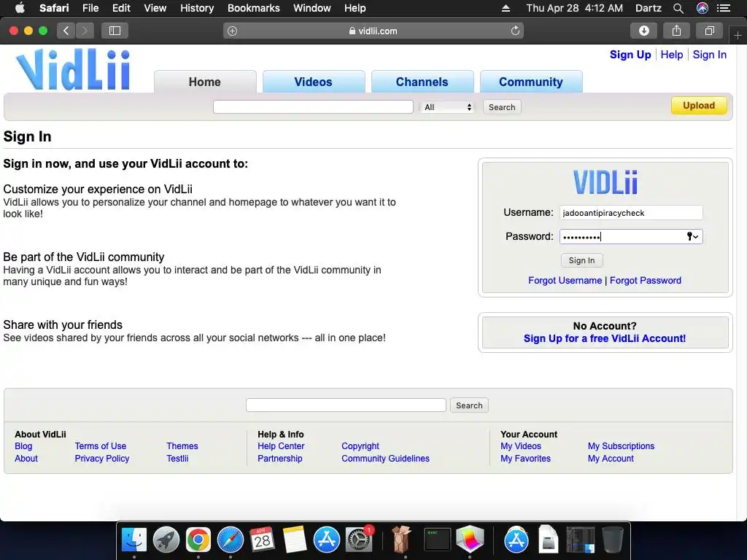Click Sign Up for a free VidLii Account
Viewport: 747px width, 560px height.
click(x=605, y=338)
